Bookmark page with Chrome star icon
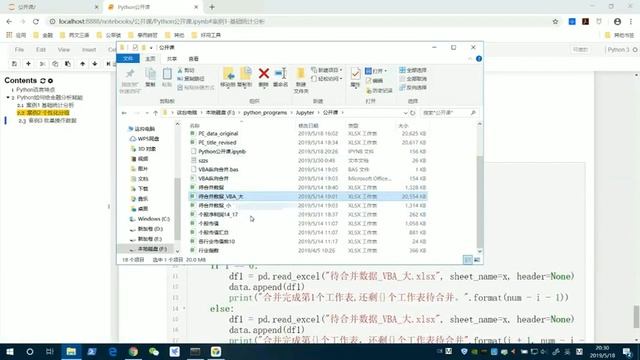 pos(555,22)
